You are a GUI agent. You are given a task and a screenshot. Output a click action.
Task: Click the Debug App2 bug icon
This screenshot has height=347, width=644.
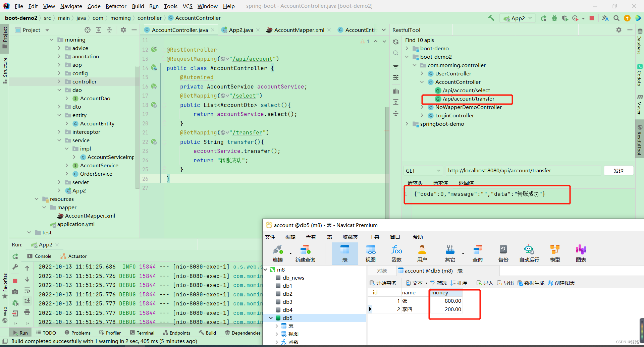click(554, 18)
